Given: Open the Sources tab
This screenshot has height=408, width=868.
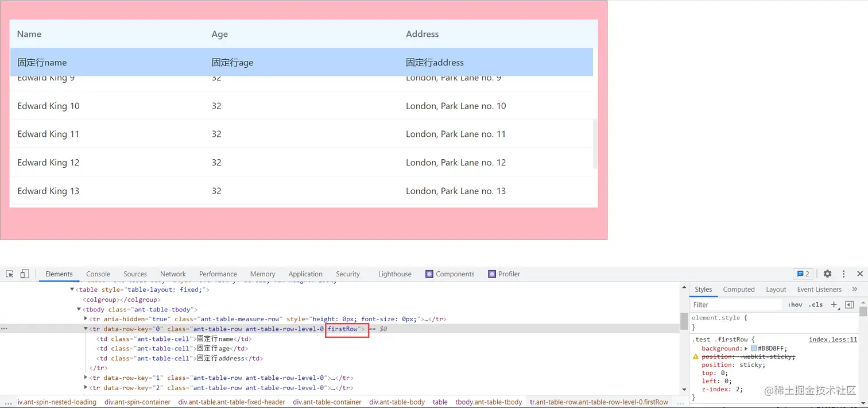Looking at the screenshot, I should click(x=135, y=274).
